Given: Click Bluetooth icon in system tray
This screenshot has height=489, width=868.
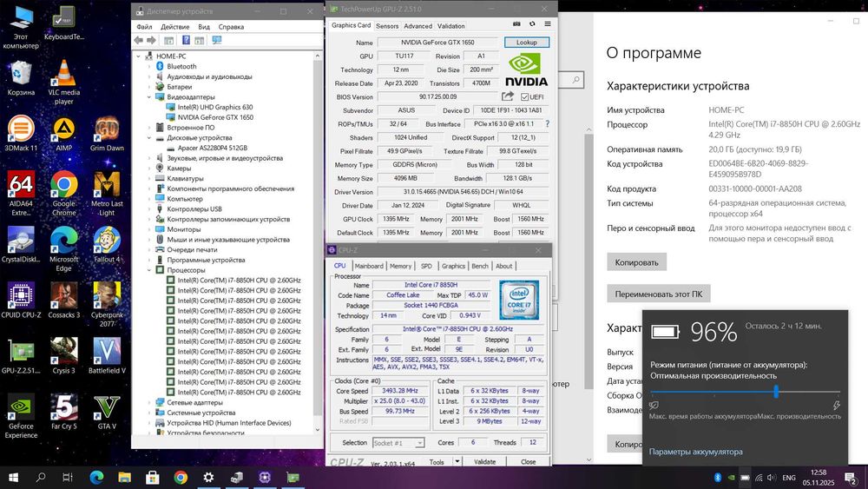Looking at the screenshot, I should (718, 478).
